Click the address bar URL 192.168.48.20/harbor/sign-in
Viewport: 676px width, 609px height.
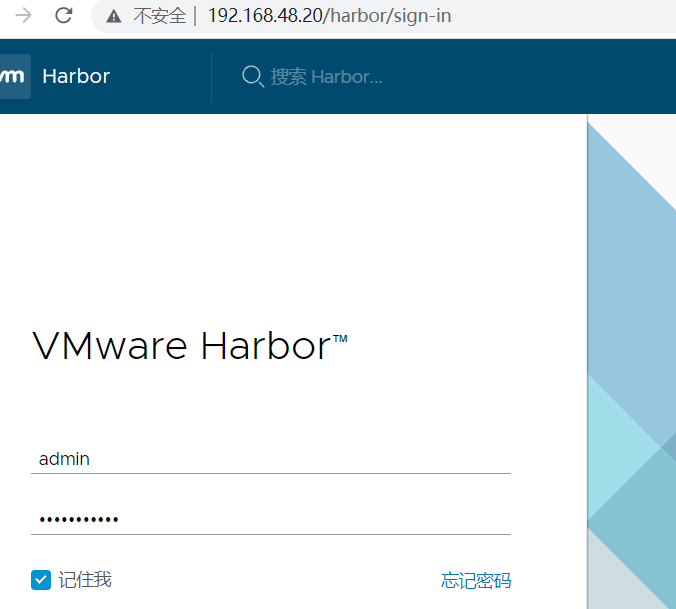329,16
